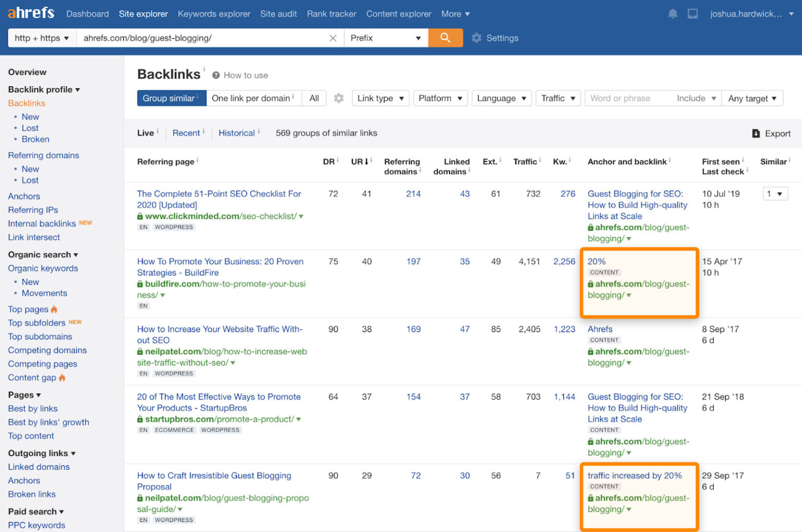Enable the "All" links view
The height and width of the screenshot is (532, 802).
click(x=314, y=98)
